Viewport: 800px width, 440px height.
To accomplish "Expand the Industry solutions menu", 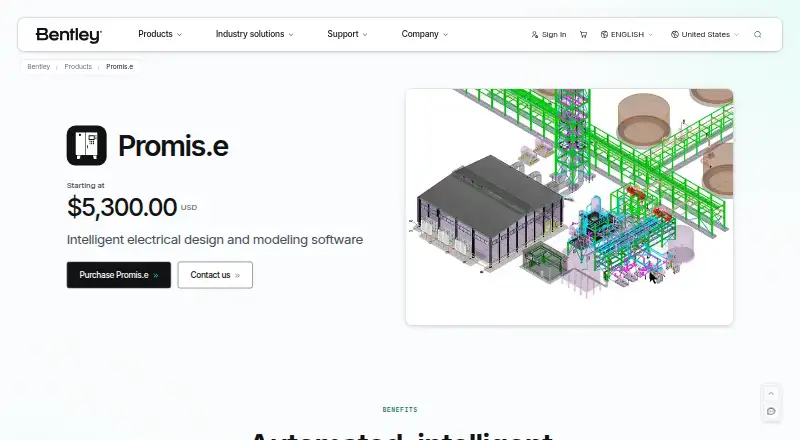I will click(254, 34).
